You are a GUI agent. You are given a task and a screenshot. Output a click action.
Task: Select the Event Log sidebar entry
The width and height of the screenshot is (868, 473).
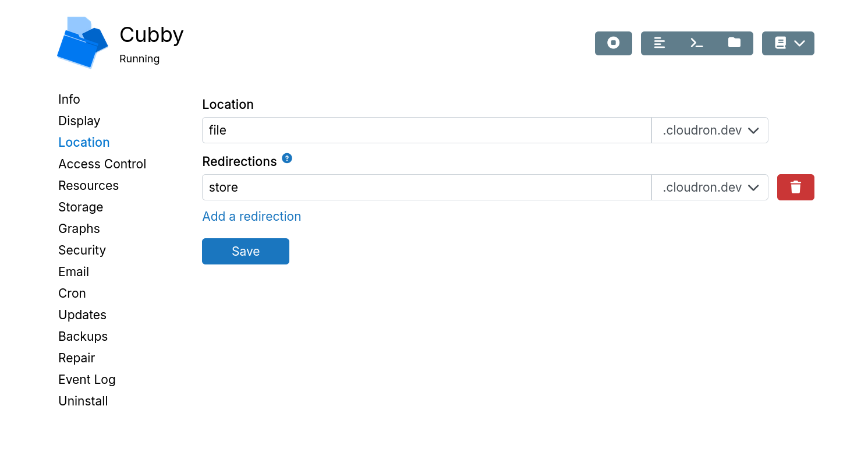(x=86, y=379)
